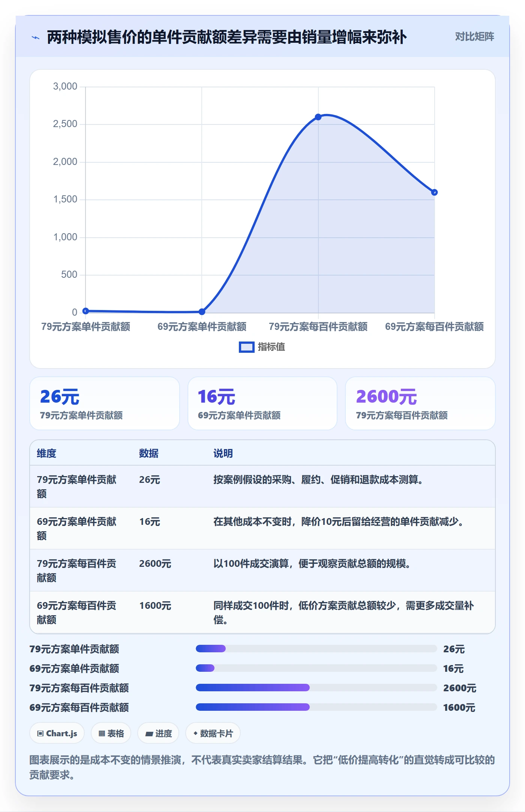Click the 500 y-axis tick label

pyautogui.click(x=69, y=274)
